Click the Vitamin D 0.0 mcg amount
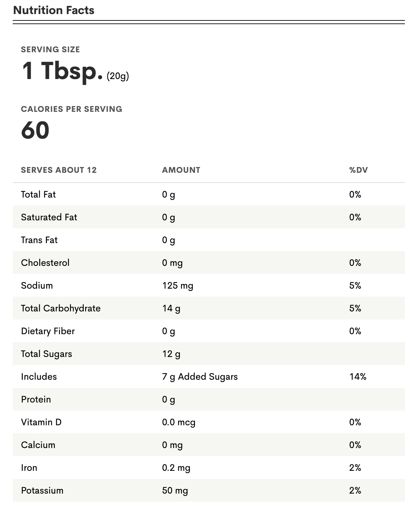This screenshot has width=420, height=513. 179,423
